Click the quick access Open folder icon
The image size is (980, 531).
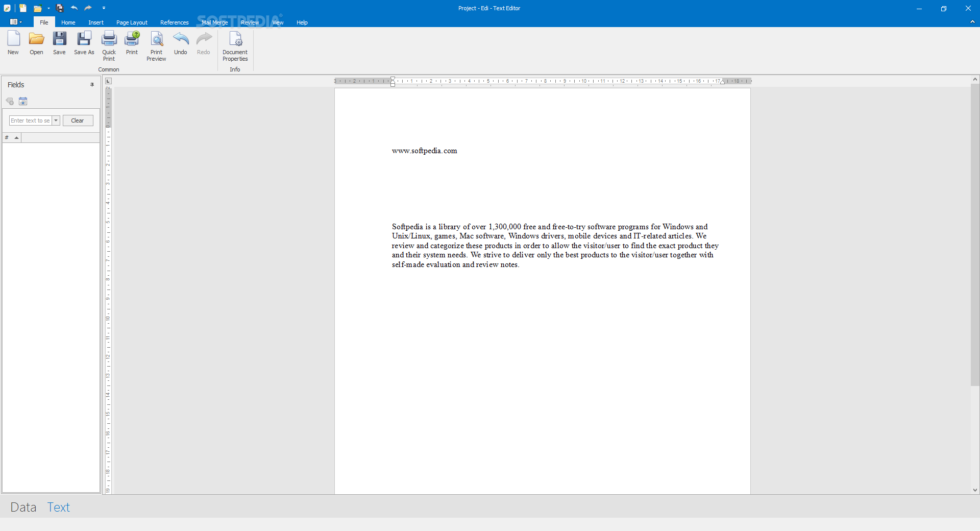pos(37,8)
